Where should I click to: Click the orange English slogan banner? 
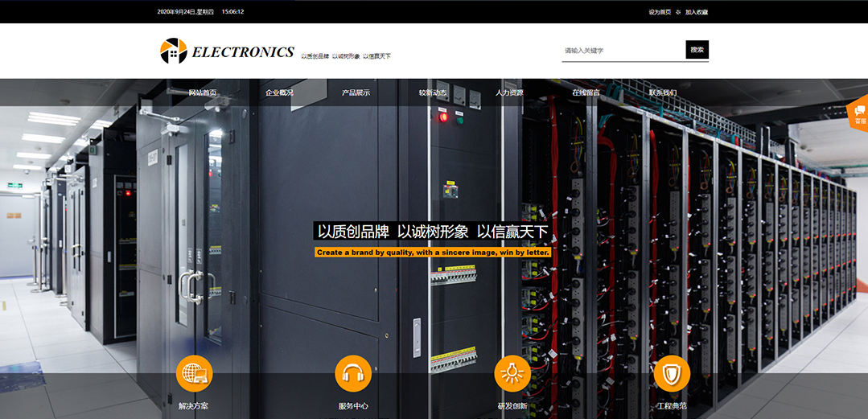pos(433,253)
